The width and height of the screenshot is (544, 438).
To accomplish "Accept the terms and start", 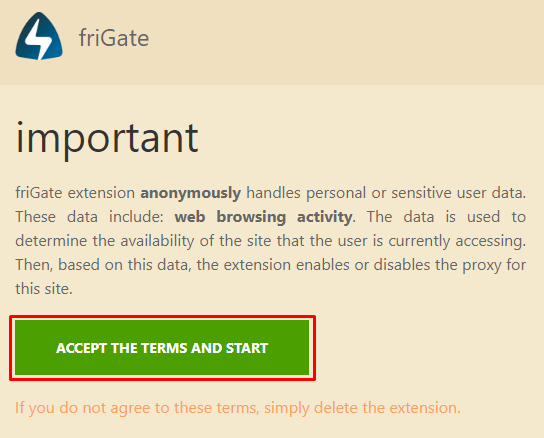I will coord(162,347).
